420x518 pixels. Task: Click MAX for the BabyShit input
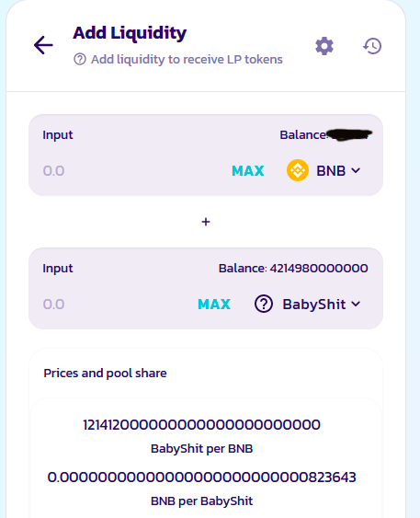click(214, 304)
